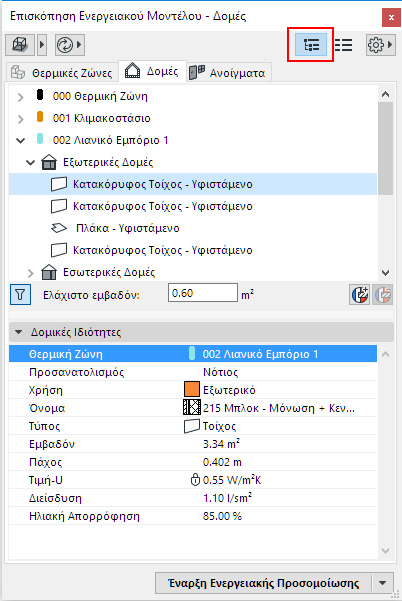The image size is (402, 601).
Task: Click tree list scrollbar up arrow
Action: (x=386, y=94)
